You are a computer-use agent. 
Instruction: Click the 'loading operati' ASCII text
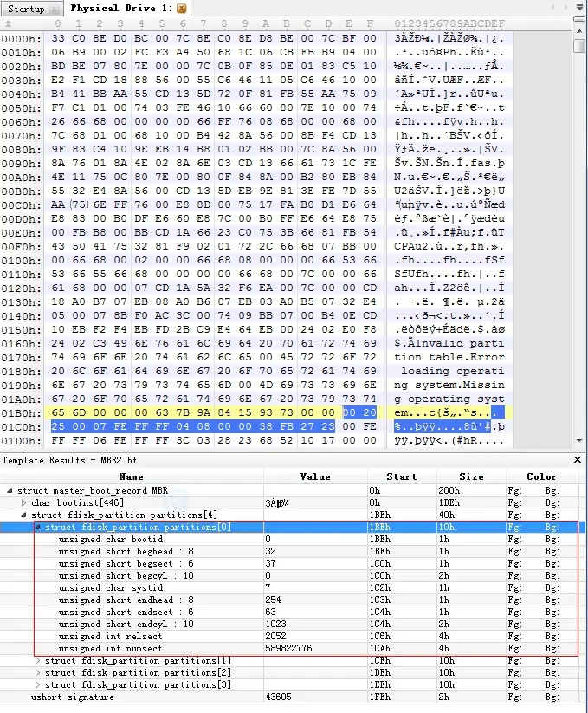pos(453,371)
